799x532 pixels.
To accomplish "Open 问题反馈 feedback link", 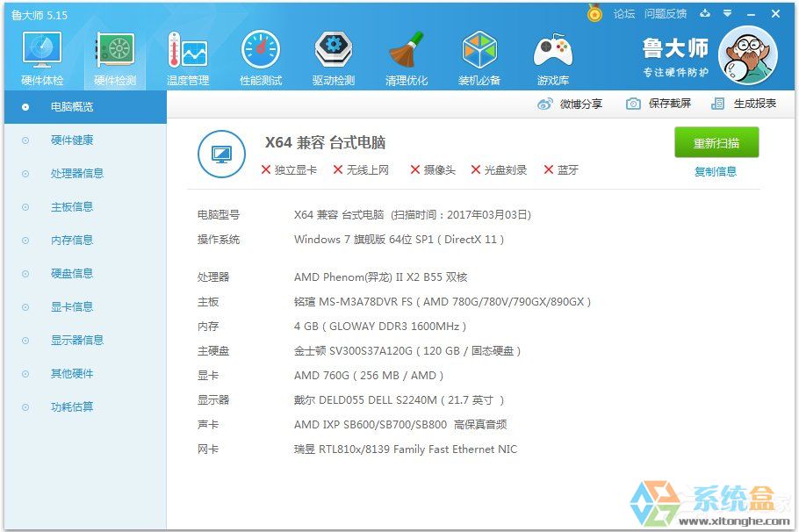I will click(665, 14).
